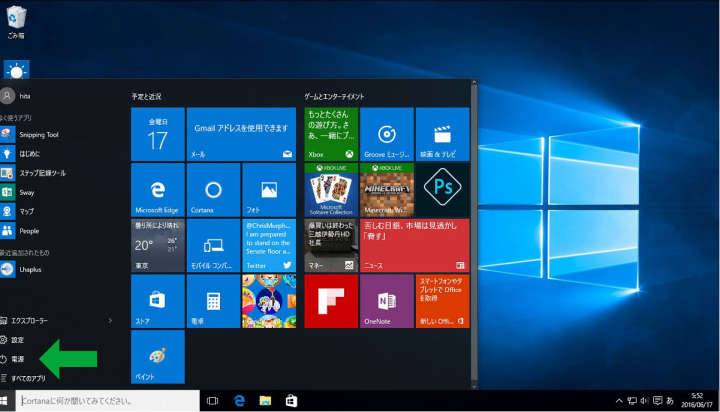Open the colorful candy game tile

[269, 301]
